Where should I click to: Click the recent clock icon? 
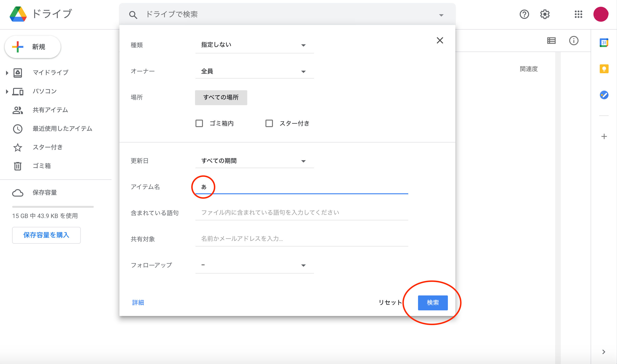pyautogui.click(x=18, y=129)
